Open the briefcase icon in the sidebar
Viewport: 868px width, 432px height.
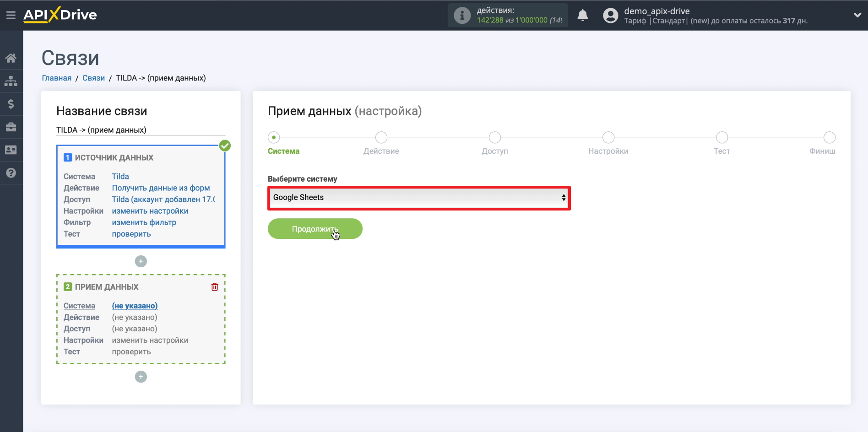pos(11,127)
